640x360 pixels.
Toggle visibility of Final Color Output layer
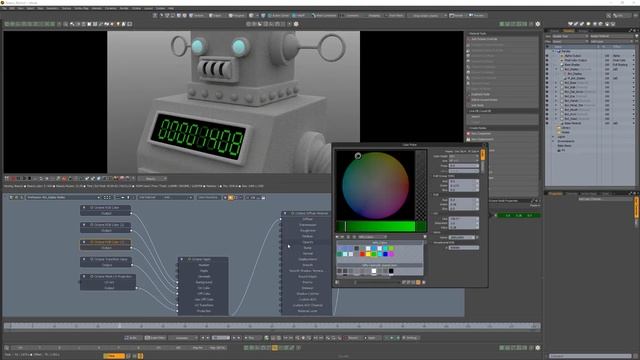[547, 60]
